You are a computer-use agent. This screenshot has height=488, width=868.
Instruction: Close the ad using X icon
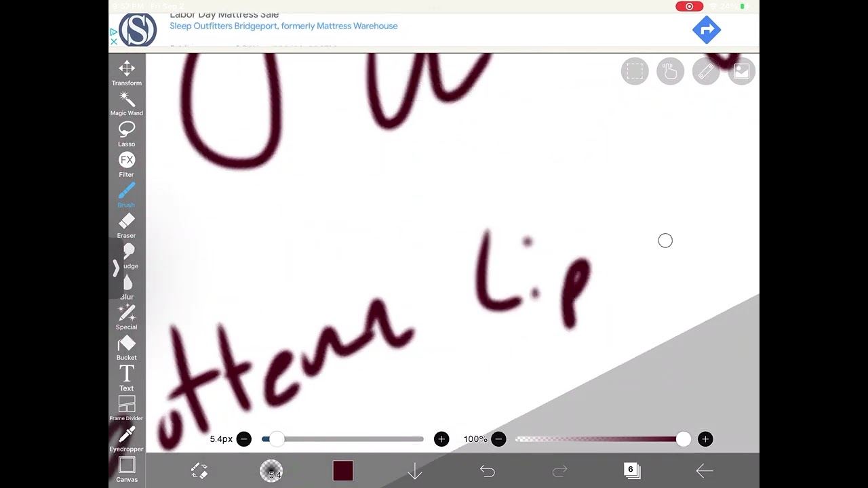click(x=114, y=42)
